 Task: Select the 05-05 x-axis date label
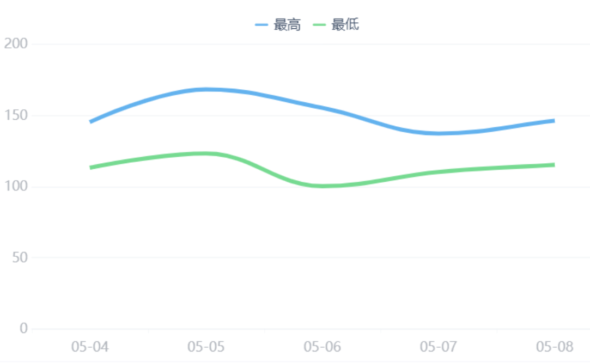point(206,347)
